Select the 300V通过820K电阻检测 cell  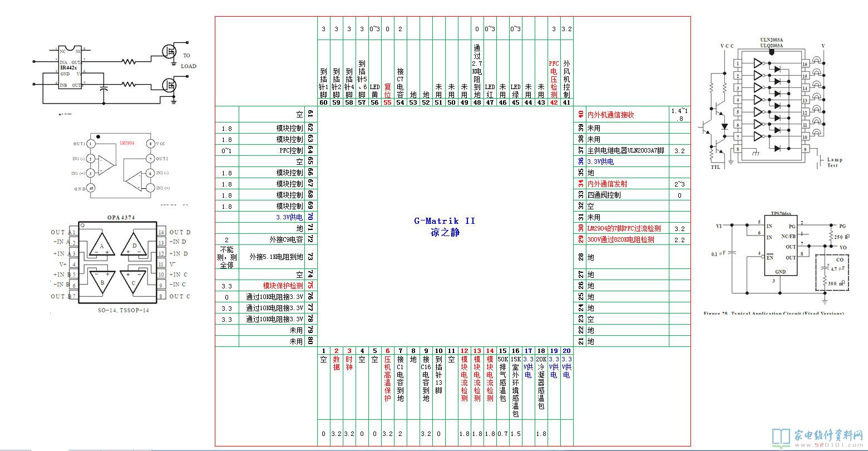point(627,239)
